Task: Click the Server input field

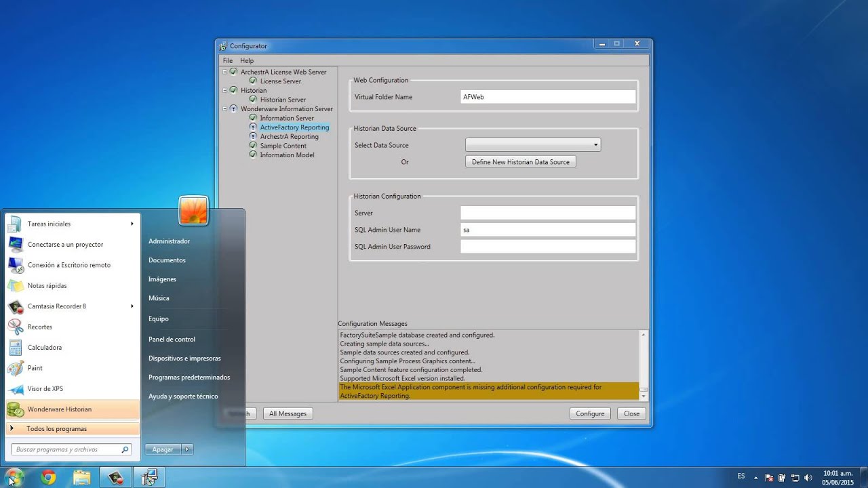Action: (548, 213)
